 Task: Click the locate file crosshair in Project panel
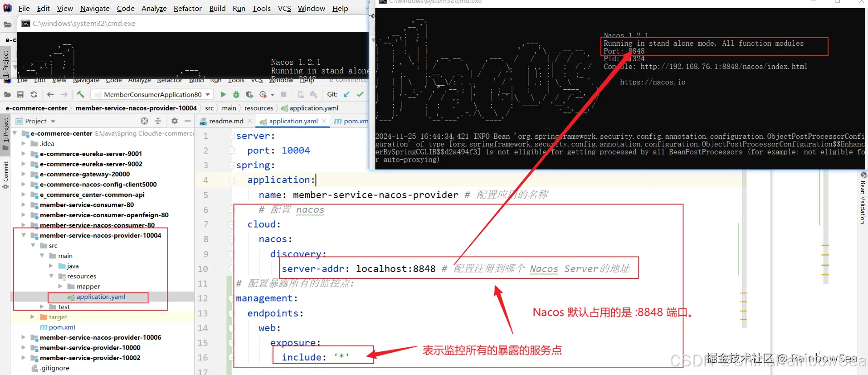pos(144,121)
